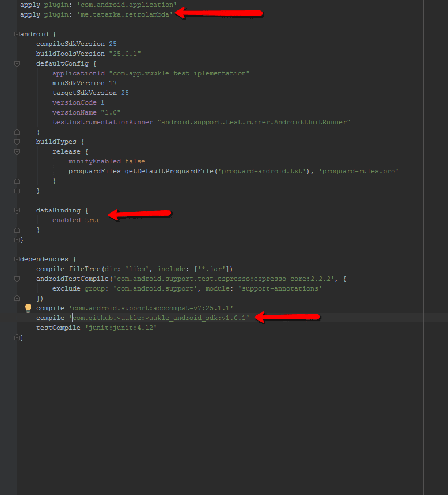Fold the buildTypes block
448x495 pixels.
click(x=17, y=142)
